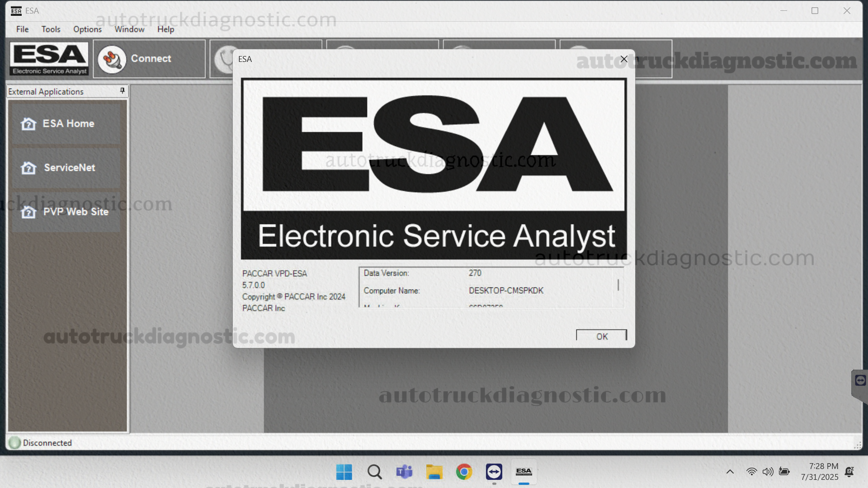Image resolution: width=868 pixels, height=488 pixels.
Task: Open the Help menu
Action: point(165,29)
